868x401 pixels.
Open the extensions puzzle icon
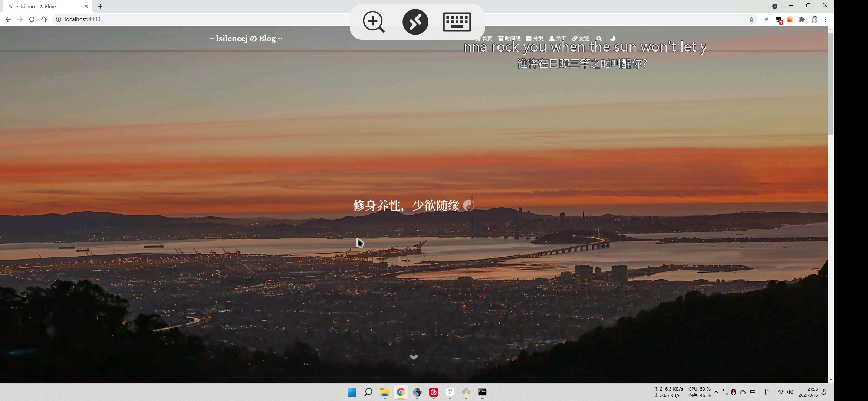click(x=802, y=19)
